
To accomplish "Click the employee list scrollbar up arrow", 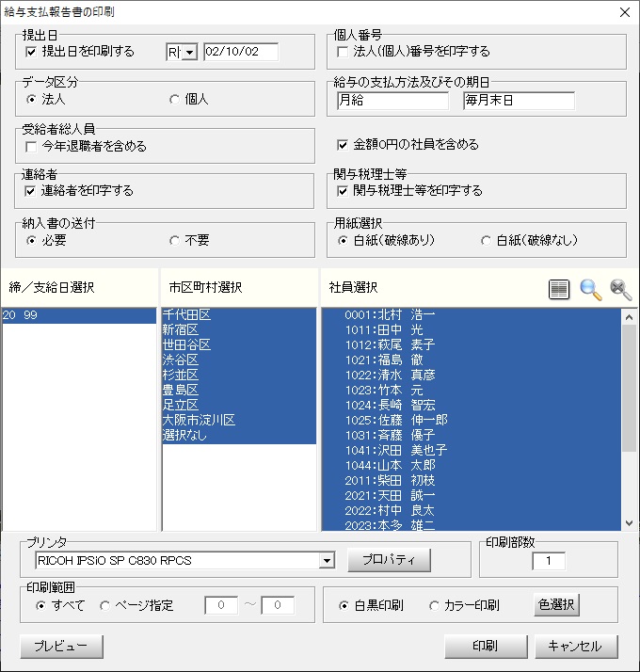I will point(629,317).
